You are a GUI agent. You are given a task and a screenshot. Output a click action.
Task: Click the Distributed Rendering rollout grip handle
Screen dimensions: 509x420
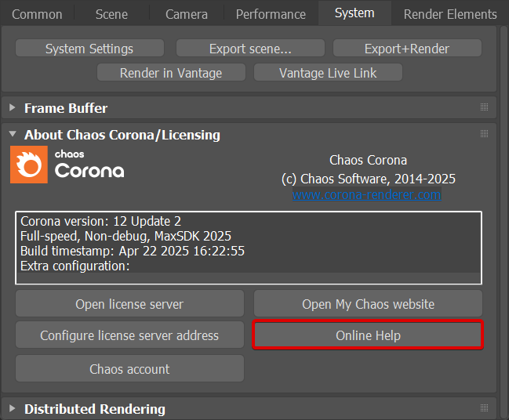tap(484, 407)
